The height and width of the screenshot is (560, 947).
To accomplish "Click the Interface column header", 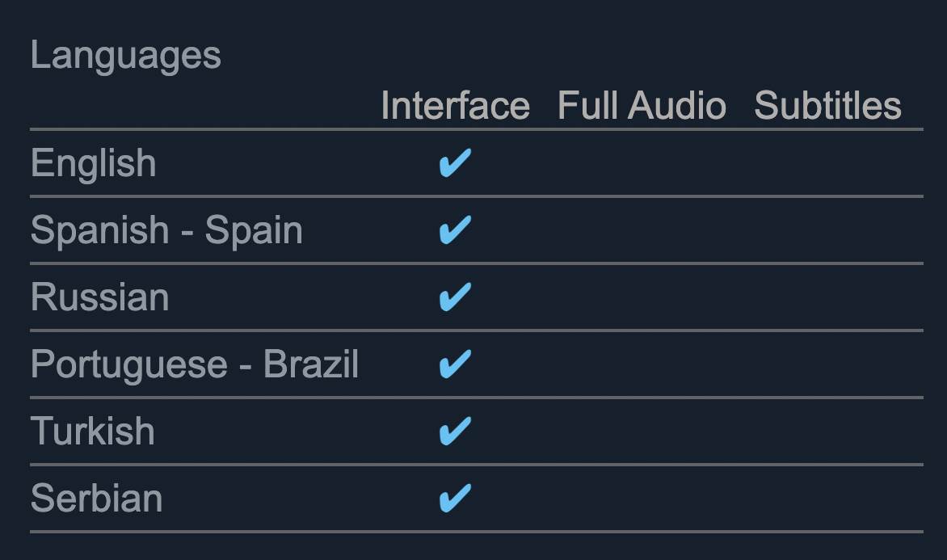I will click(455, 106).
